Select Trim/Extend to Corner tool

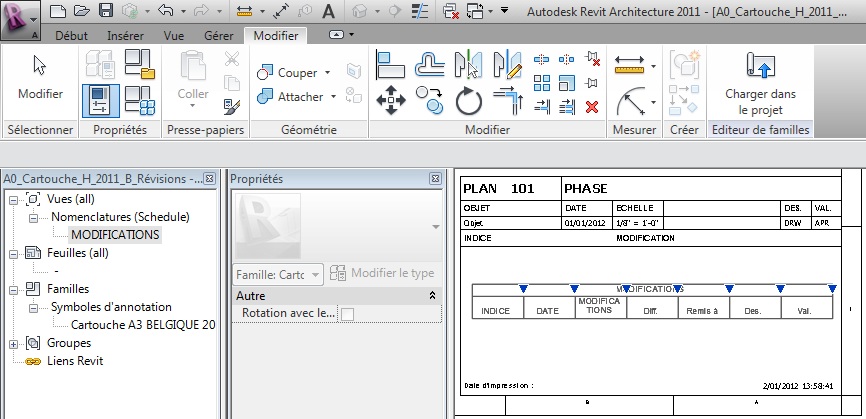coord(508,101)
